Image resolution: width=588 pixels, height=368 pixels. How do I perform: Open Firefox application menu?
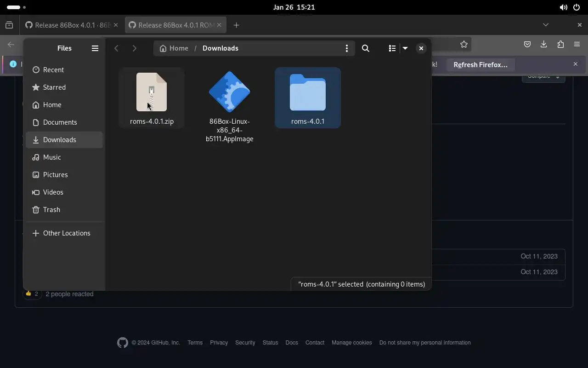pyautogui.click(x=577, y=45)
